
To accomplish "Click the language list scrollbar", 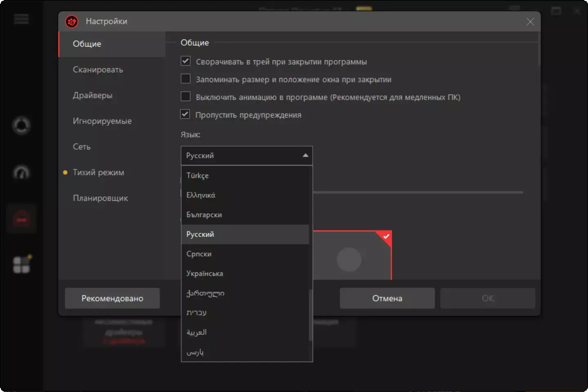I will click(x=311, y=315).
